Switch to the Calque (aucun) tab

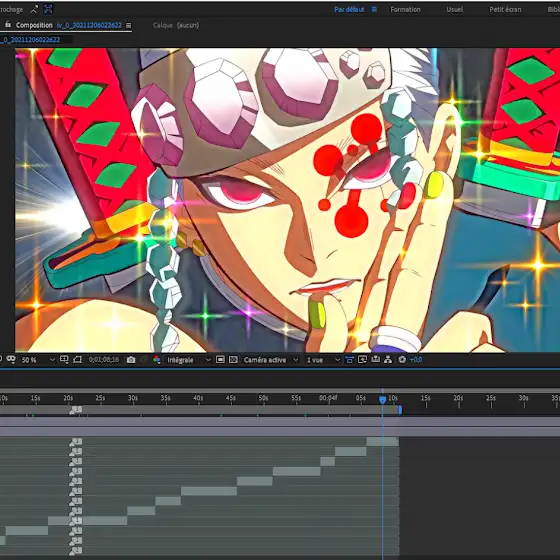[176, 25]
